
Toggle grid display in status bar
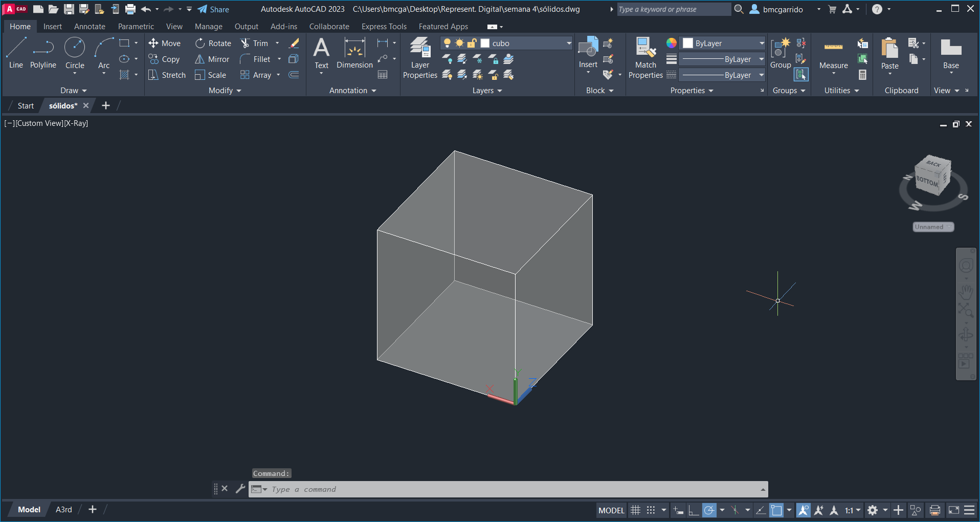(635, 510)
